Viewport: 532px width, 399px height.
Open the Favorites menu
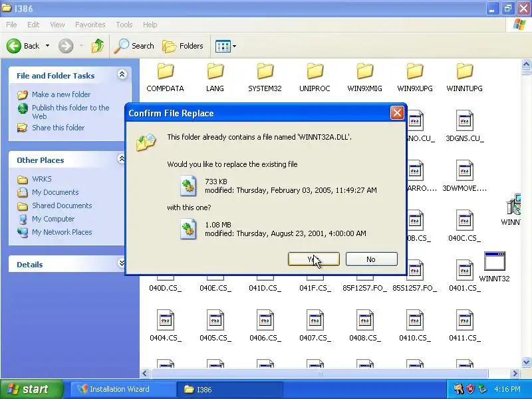pyautogui.click(x=90, y=25)
